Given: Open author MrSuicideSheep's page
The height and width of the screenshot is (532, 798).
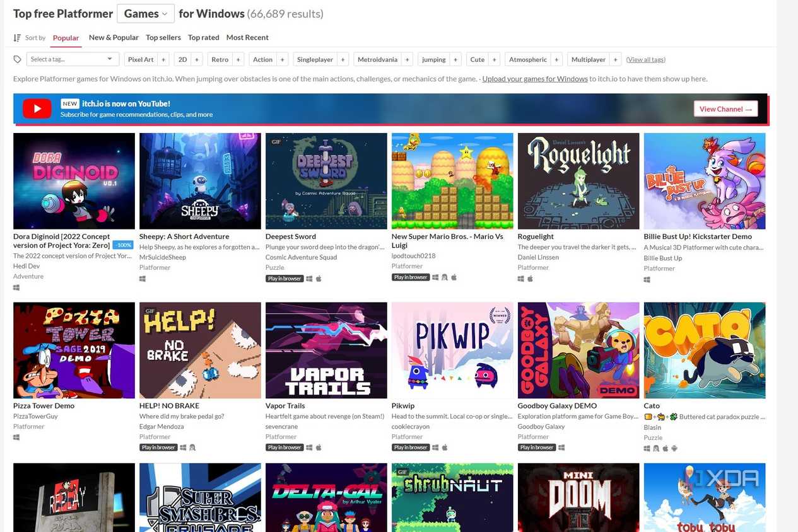Looking at the screenshot, I should click(x=163, y=257).
